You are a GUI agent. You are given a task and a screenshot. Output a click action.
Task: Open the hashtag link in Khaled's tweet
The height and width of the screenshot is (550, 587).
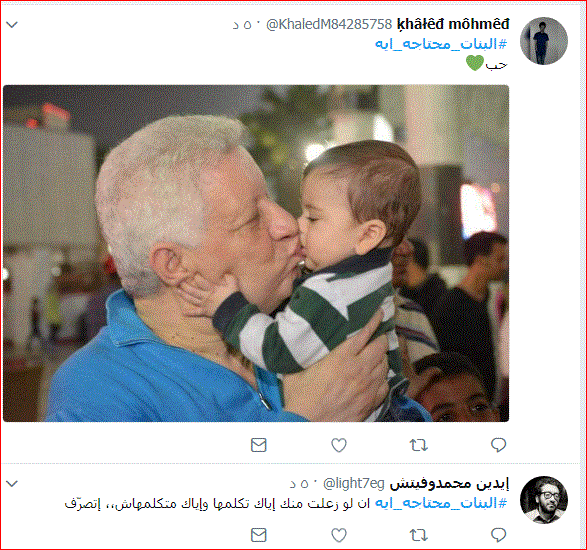pyautogui.click(x=441, y=44)
